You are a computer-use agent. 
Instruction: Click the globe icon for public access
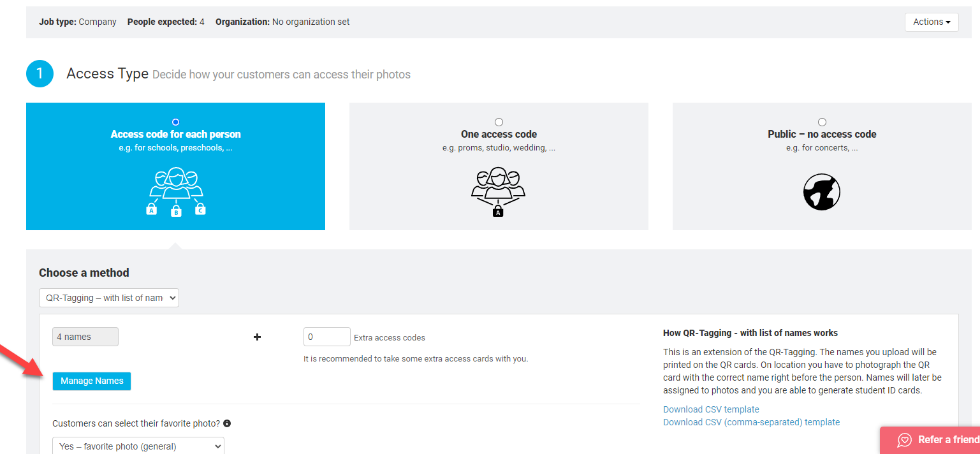[822, 192]
